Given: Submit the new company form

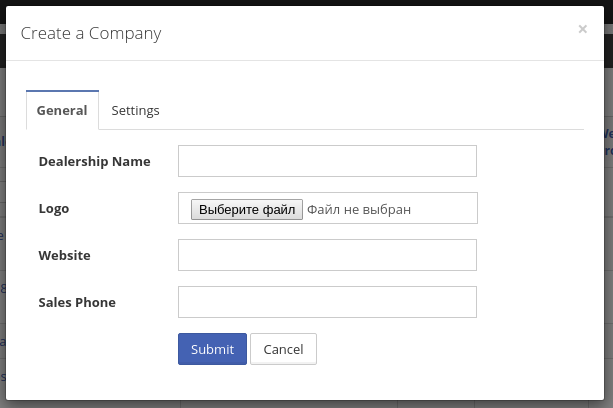Looking at the screenshot, I should [x=212, y=349].
